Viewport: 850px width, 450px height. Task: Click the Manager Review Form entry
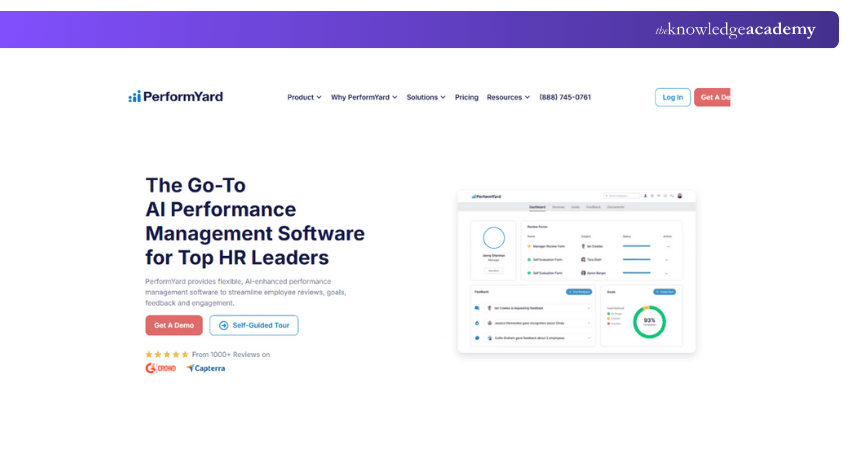[x=549, y=246]
